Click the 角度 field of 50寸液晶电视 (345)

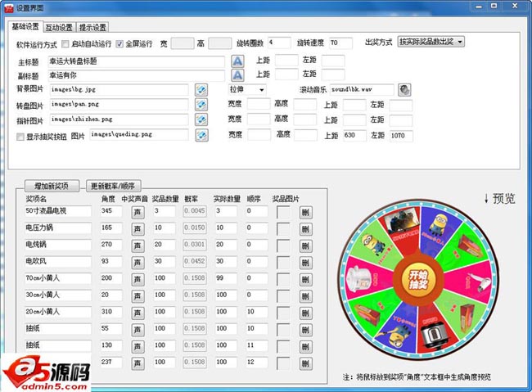click(x=111, y=211)
